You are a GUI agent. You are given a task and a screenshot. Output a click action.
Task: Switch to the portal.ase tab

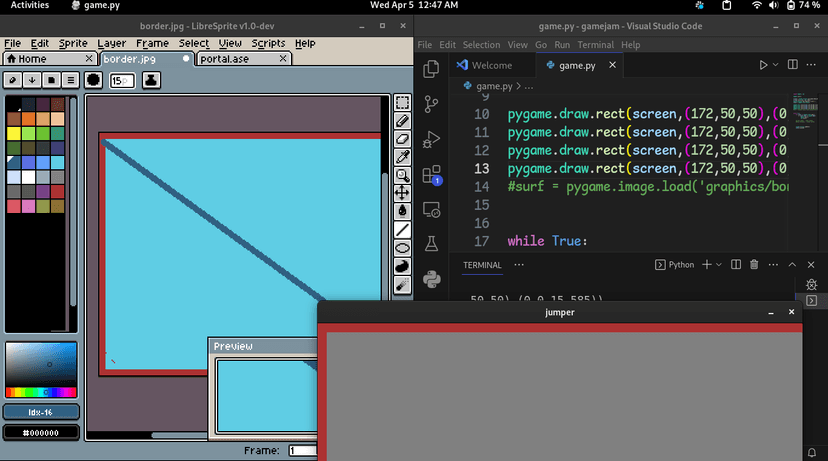tap(226, 59)
